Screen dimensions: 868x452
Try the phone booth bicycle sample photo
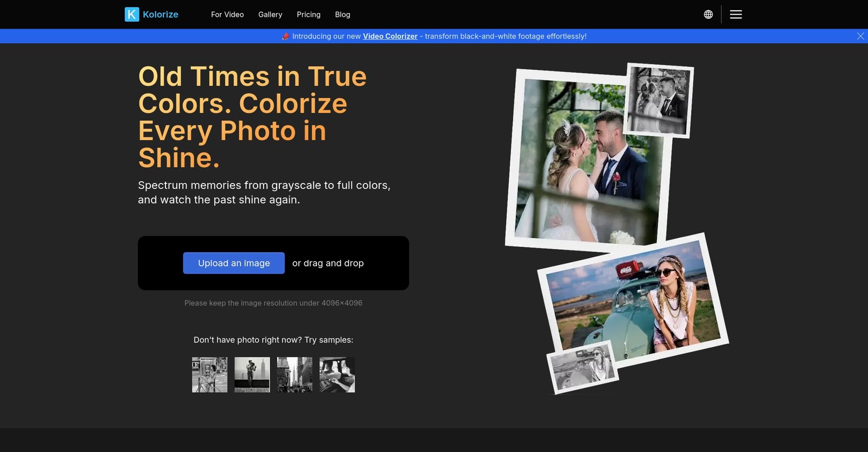click(x=209, y=374)
